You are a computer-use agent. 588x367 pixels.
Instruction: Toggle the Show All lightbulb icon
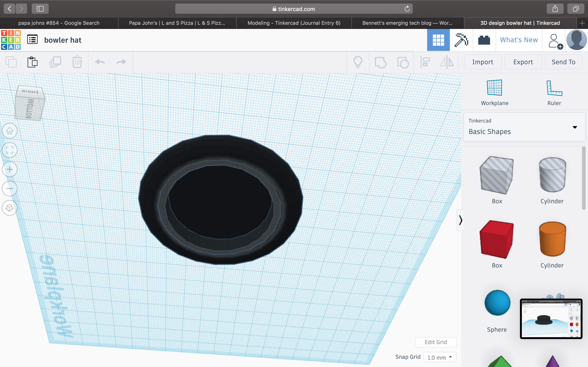[358, 62]
